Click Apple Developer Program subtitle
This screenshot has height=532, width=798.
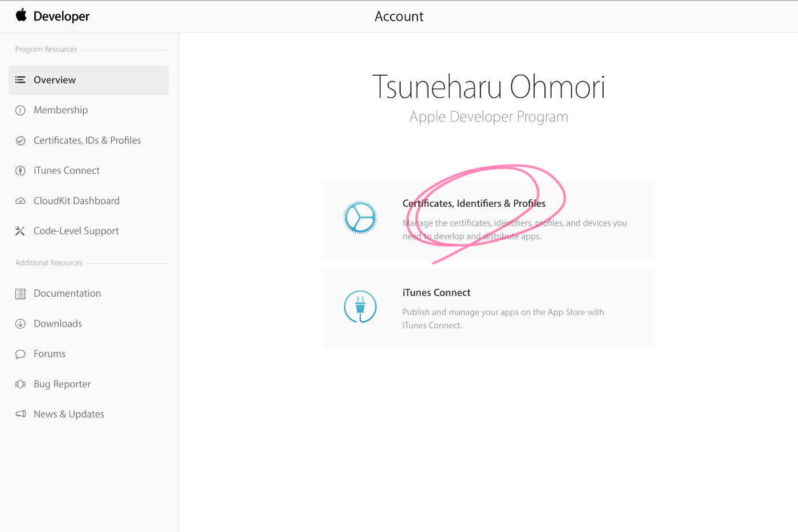[488, 117]
